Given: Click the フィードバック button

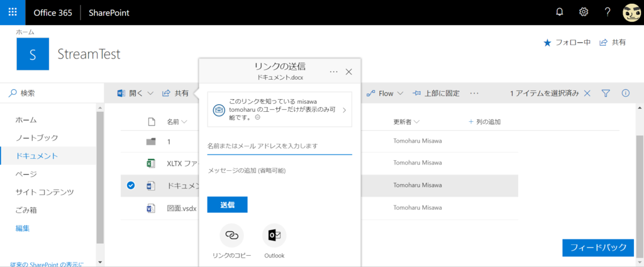Looking at the screenshot, I should [598, 248].
